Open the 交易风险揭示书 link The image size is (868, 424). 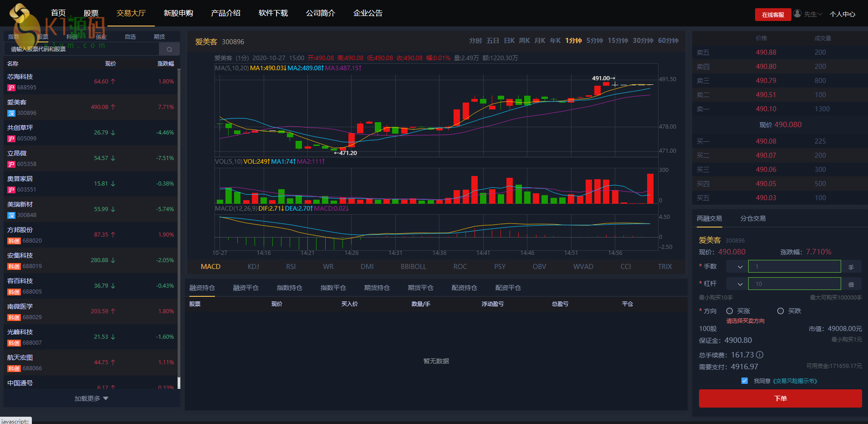(795, 381)
